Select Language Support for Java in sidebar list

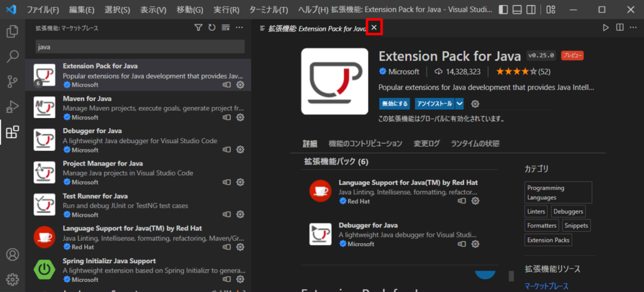tap(138, 237)
